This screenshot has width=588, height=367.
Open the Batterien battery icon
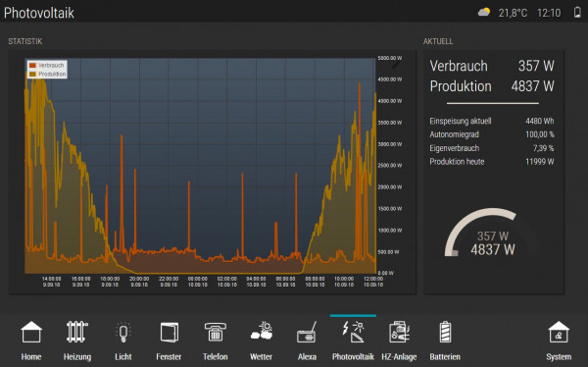(445, 332)
